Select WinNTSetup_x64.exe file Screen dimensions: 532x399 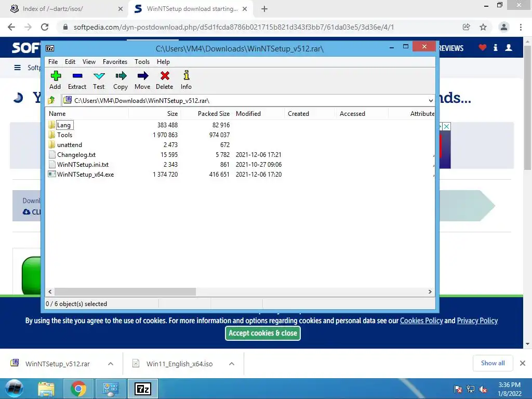click(86, 175)
